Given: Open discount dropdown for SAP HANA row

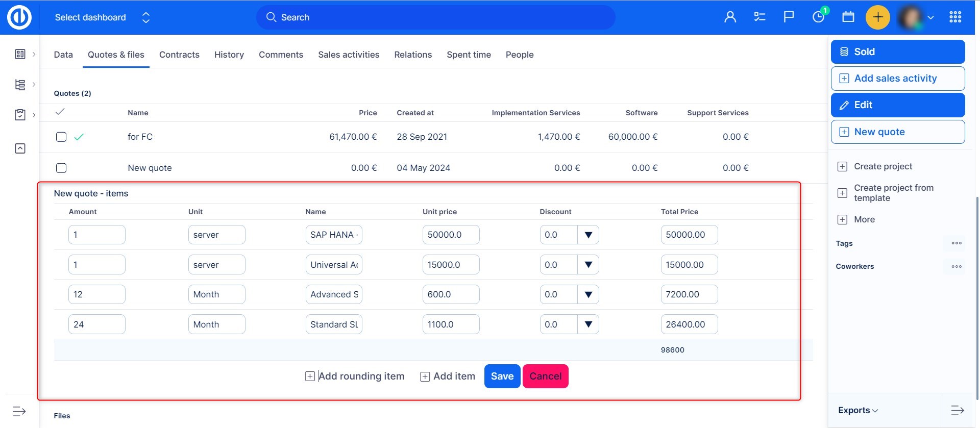Looking at the screenshot, I should coord(588,235).
